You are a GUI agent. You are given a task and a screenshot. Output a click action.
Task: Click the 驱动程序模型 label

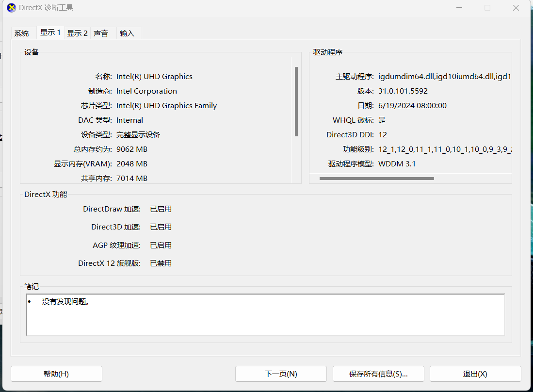[351, 164]
